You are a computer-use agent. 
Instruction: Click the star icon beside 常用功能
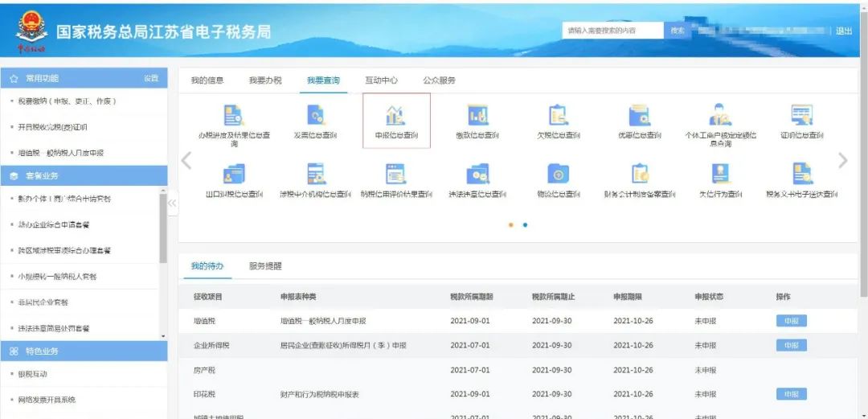14,79
